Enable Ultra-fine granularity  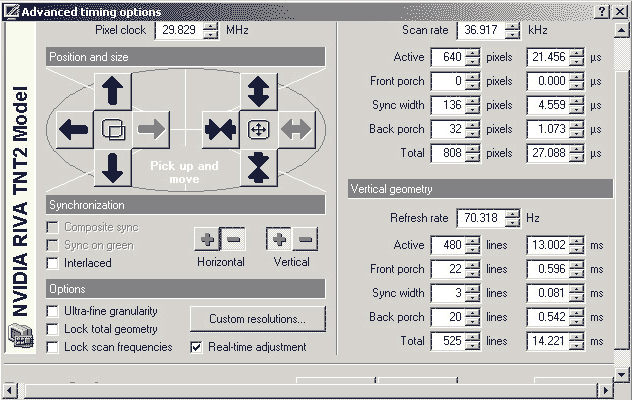pos(52,311)
